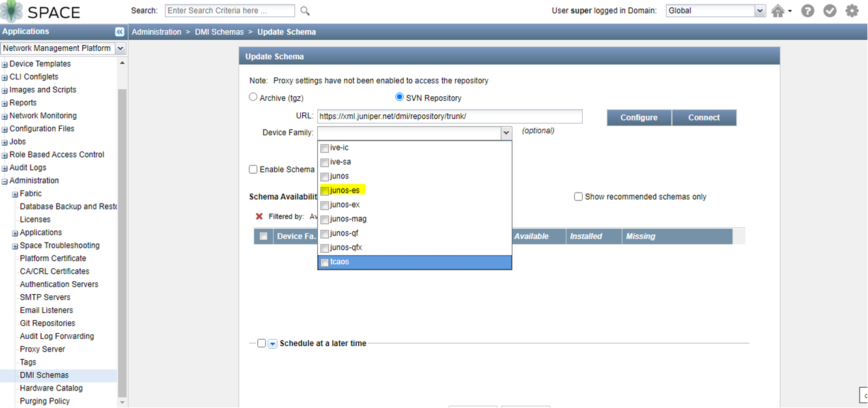This screenshot has height=408, width=868.
Task: Expand Jobs tree node
Action: point(5,143)
